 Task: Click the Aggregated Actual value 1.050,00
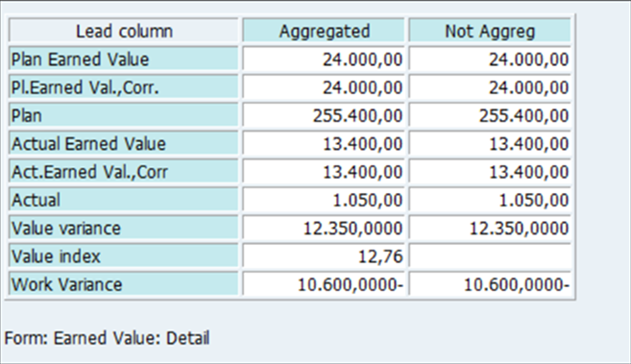tap(324, 200)
